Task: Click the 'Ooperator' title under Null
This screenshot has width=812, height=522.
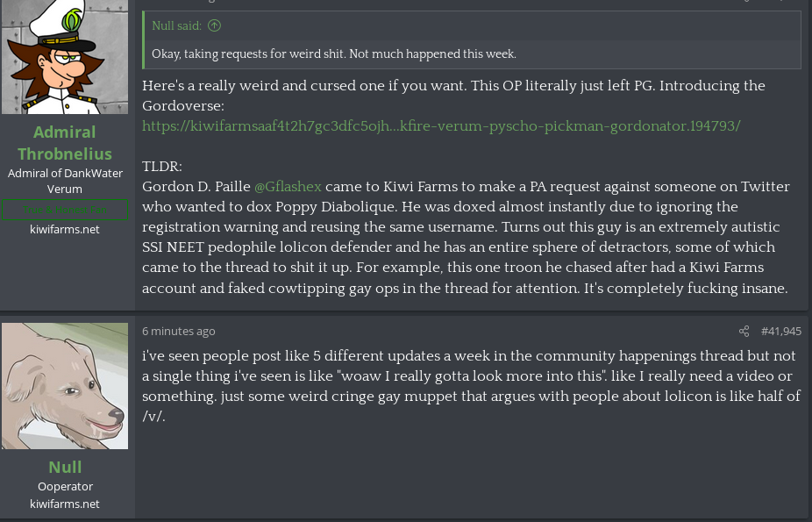Action: [x=65, y=486]
